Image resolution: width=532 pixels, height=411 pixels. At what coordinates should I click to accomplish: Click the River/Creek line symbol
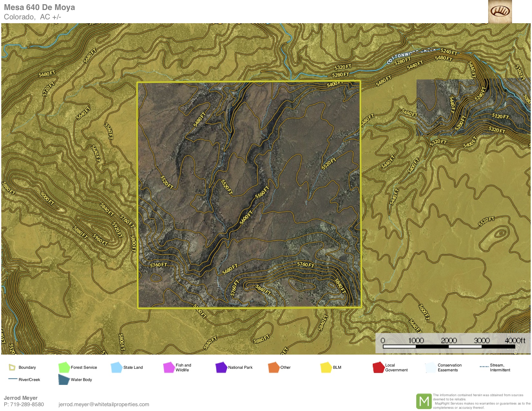click(13, 379)
